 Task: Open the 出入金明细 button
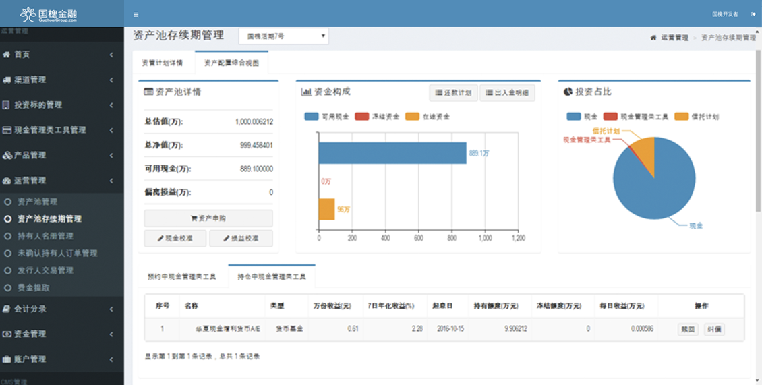click(x=507, y=92)
